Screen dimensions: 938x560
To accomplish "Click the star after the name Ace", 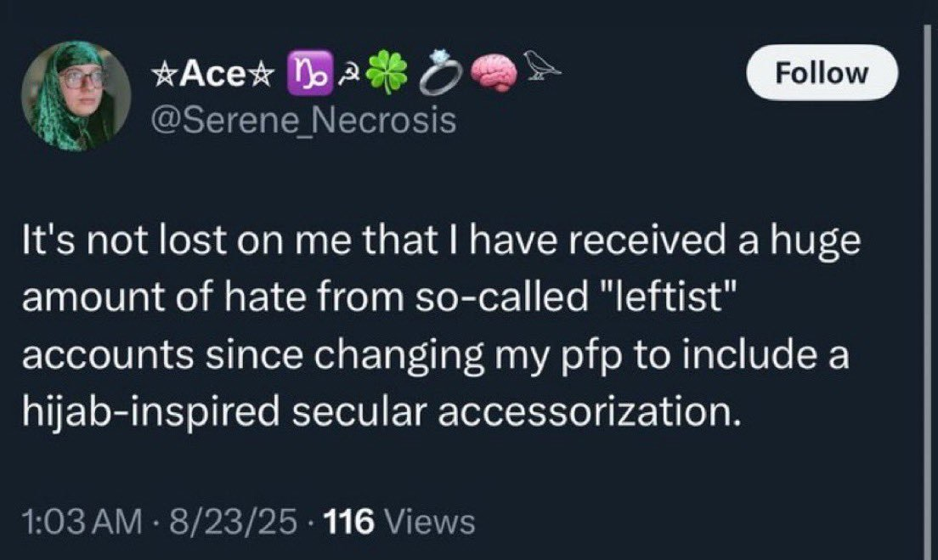I will point(264,74).
